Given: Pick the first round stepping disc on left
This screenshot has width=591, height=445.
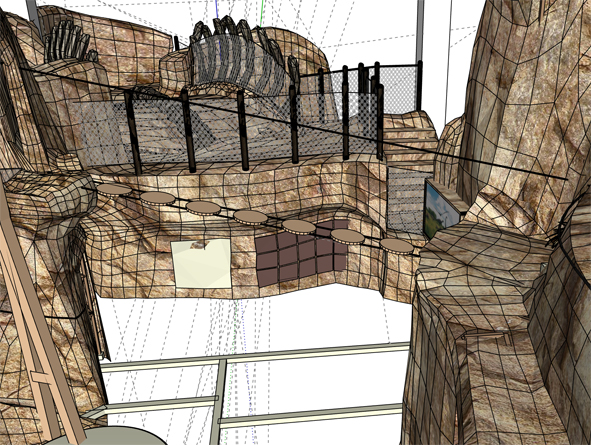Looking at the screenshot, I should tap(114, 189).
